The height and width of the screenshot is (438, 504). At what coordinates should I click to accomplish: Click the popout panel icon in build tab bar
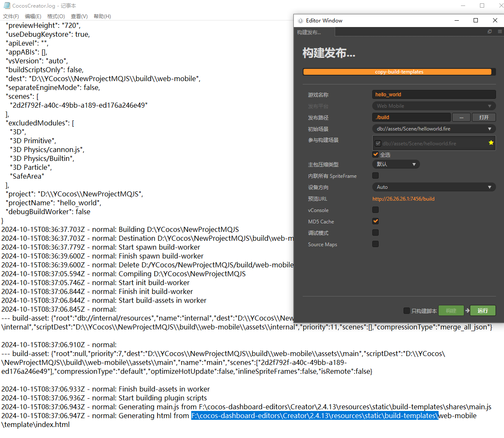pyautogui.click(x=490, y=32)
